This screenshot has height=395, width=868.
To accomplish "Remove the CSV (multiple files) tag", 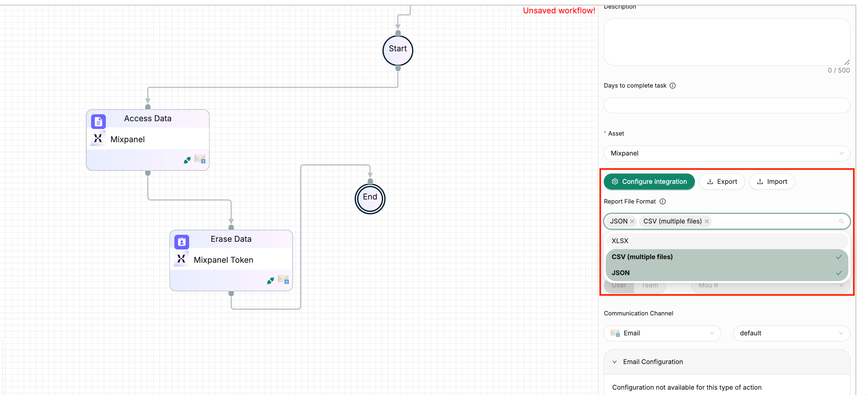I will 707,221.
